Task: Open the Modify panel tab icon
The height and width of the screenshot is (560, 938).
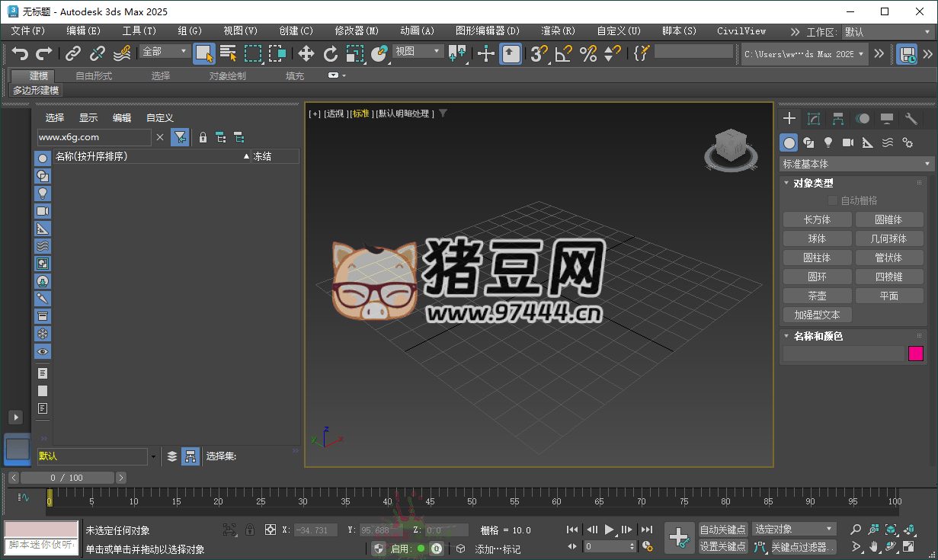Action: coord(814,119)
